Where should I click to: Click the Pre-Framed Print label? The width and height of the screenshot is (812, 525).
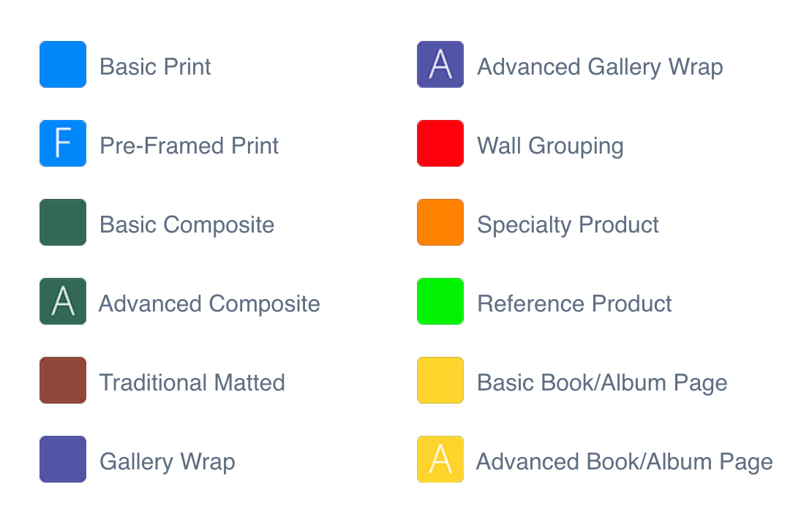[x=189, y=146]
